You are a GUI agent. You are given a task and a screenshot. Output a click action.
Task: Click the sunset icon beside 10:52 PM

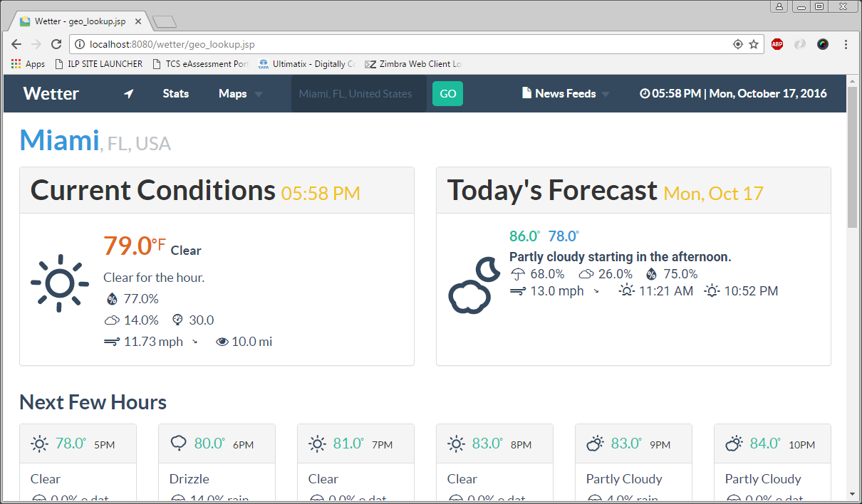tap(711, 290)
